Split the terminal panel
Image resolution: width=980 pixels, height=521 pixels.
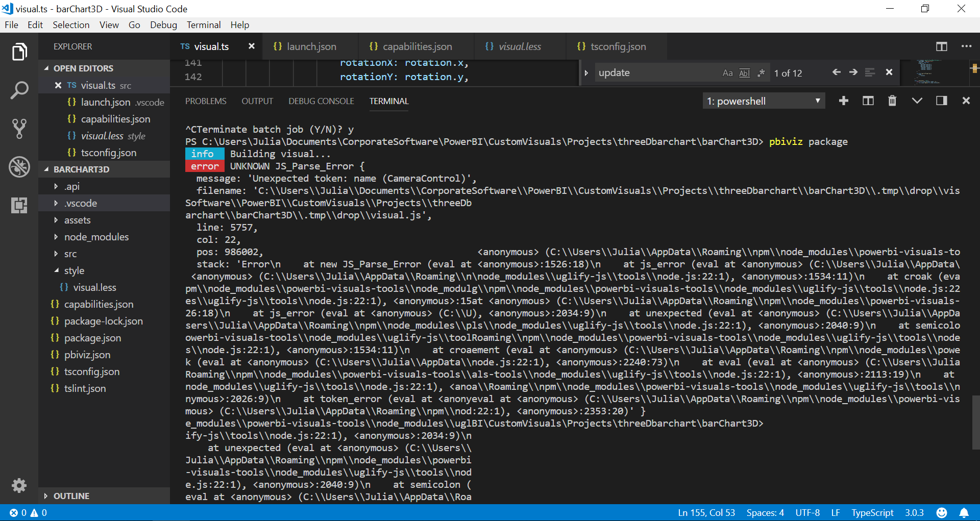tap(868, 101)
